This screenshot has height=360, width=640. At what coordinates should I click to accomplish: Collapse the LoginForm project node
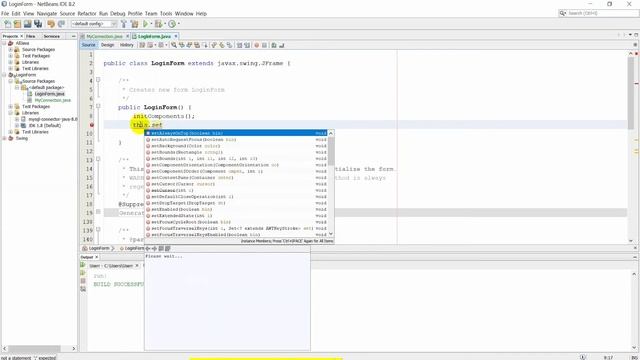tap(4, 75)
